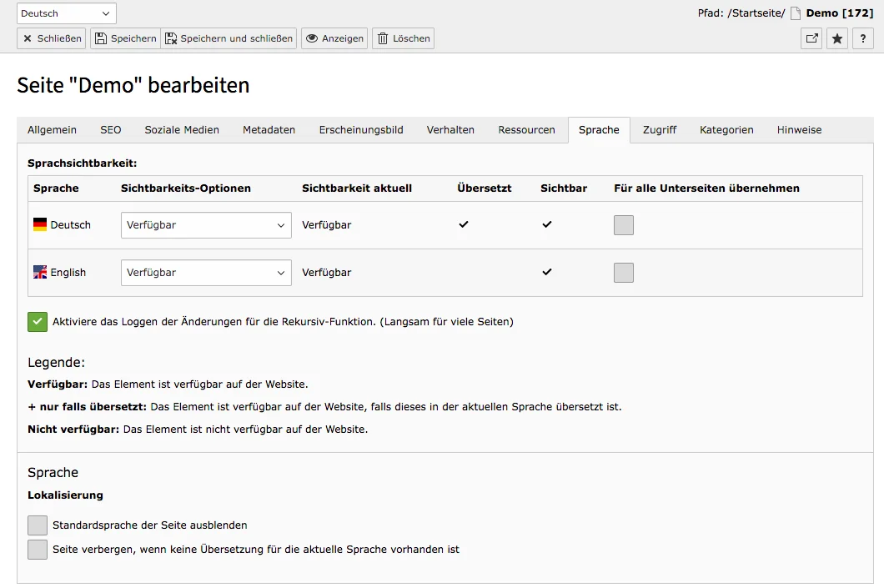The width and height of the screenshot is (884, 588).
Task: Open help via the question mark icon
Action: tap(862, 38)
